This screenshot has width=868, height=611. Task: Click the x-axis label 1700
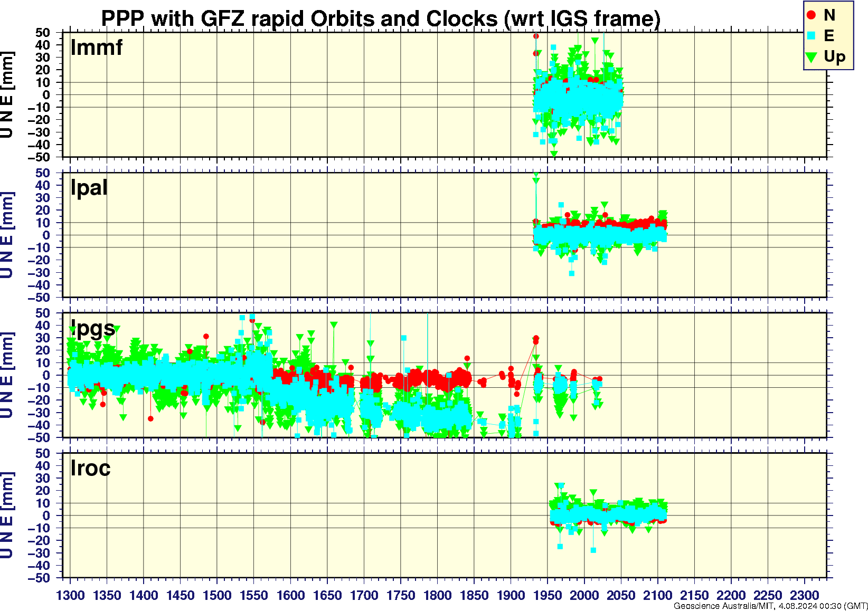point(364,596)
